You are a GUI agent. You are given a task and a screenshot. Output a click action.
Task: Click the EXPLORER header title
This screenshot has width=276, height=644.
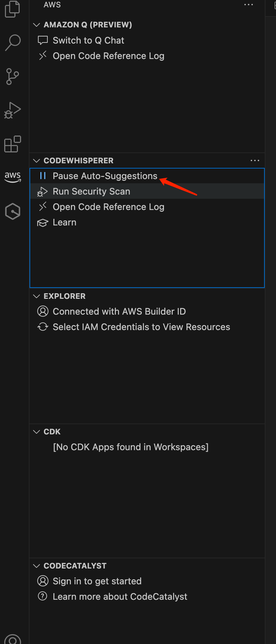pyautogui.click(x=65, y=296)
